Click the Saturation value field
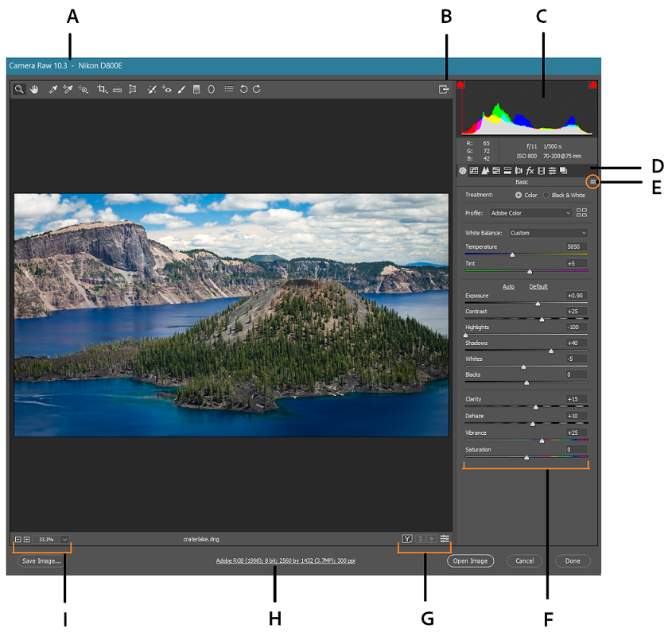The height and width of the screenshot is (636, 672). tap(577, 449)
